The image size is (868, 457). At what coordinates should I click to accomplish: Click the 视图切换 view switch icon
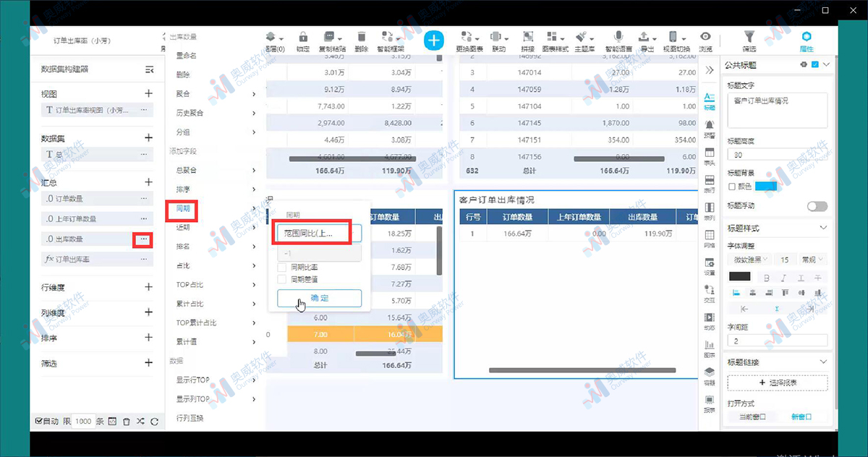(674, 36)
